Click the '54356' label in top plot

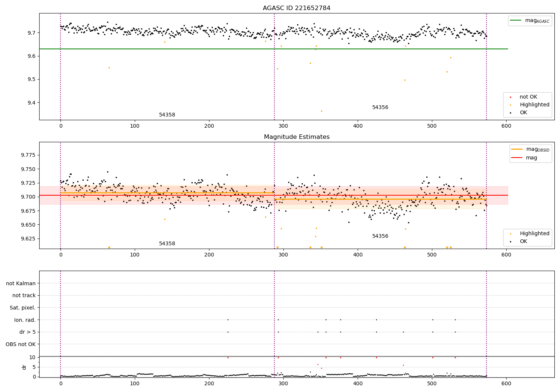[380, 108]
